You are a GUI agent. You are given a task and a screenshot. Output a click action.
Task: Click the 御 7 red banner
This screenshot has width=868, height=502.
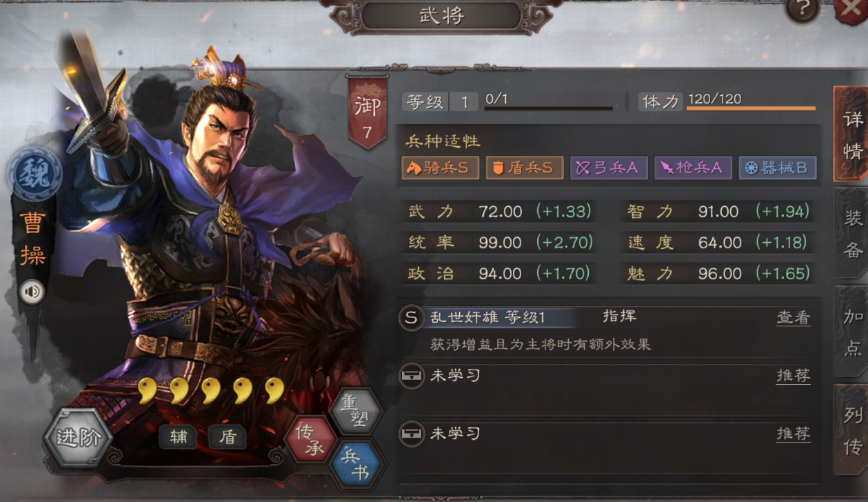(x=366, y=112)
